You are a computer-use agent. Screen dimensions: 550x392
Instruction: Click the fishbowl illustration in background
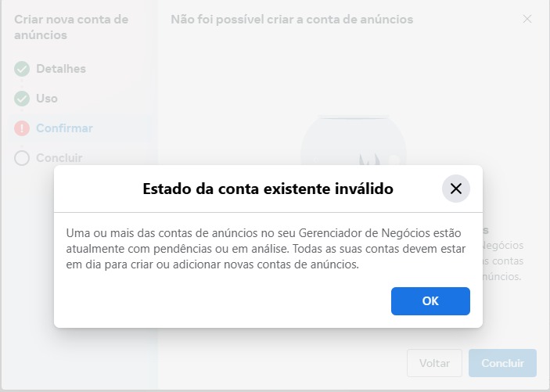click(x=353, y=140)
